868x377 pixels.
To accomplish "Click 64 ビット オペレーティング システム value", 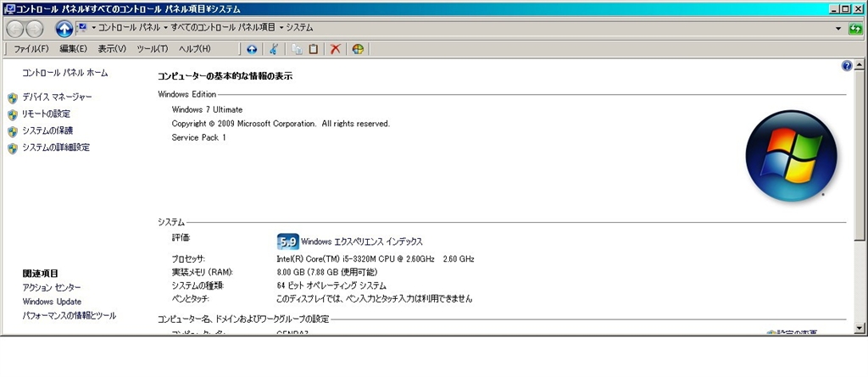I will (331, 286).
